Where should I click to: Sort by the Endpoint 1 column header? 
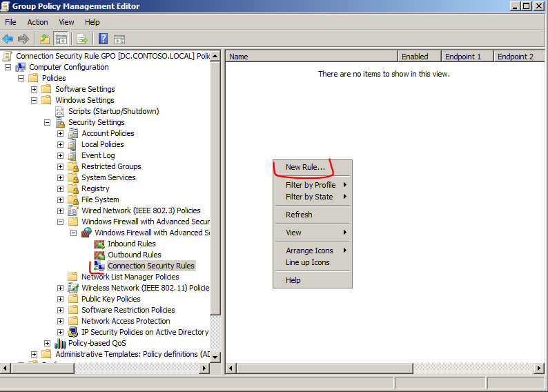tap(468, 57)
